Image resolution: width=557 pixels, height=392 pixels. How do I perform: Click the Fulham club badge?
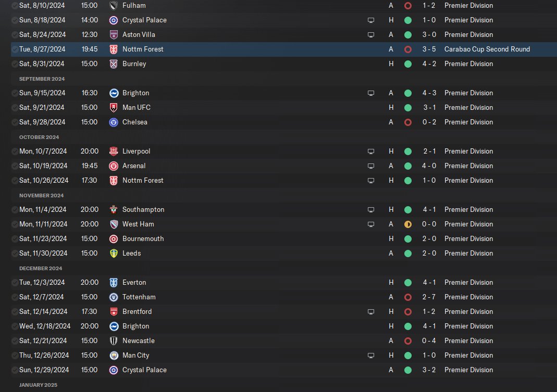(114, 6)
